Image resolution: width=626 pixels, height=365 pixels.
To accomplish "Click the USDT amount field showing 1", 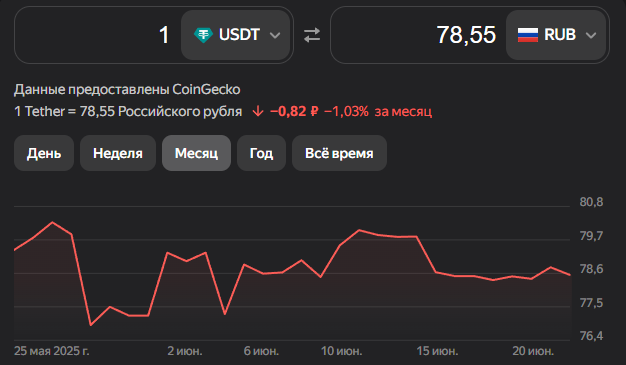I will [98, 35].
